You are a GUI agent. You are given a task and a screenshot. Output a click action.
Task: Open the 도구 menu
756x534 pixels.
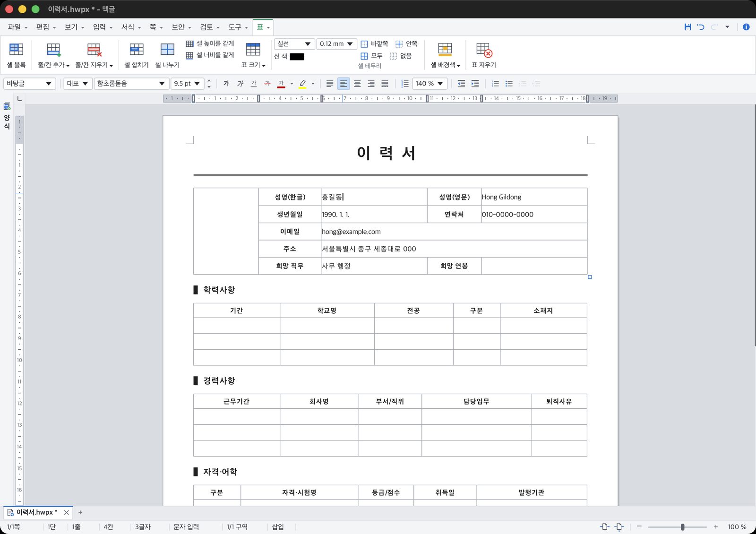coord(238,27)
